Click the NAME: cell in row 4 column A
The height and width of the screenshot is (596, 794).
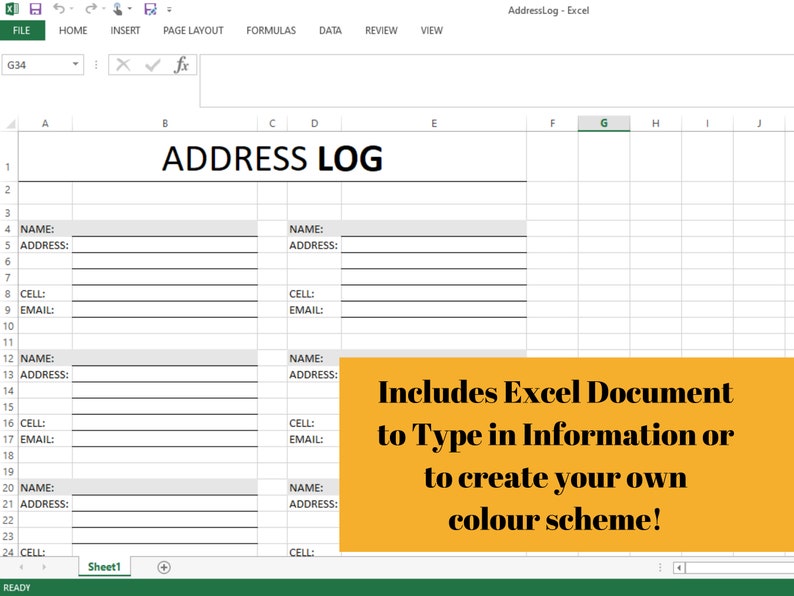(45, 229)
